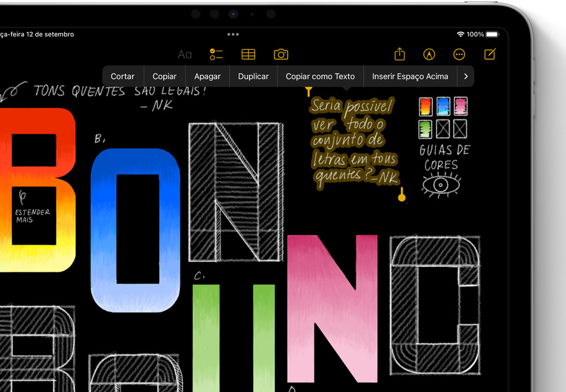Tap the battery indicator in the status bar
This screenshot has width=566, height=392.
493,35
